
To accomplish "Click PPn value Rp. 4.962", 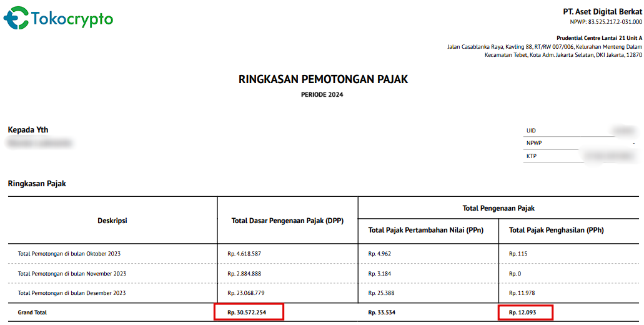I will pos(380,254).
